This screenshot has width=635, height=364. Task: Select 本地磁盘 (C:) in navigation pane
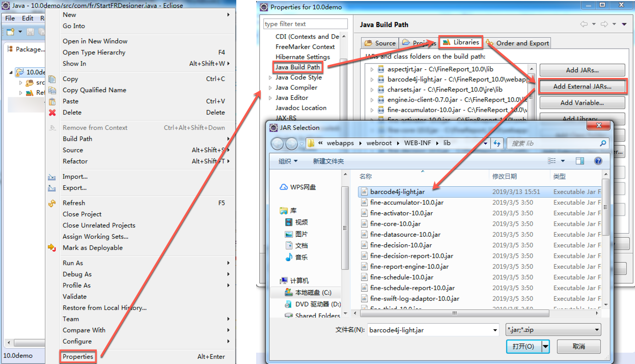coord(314,293)
